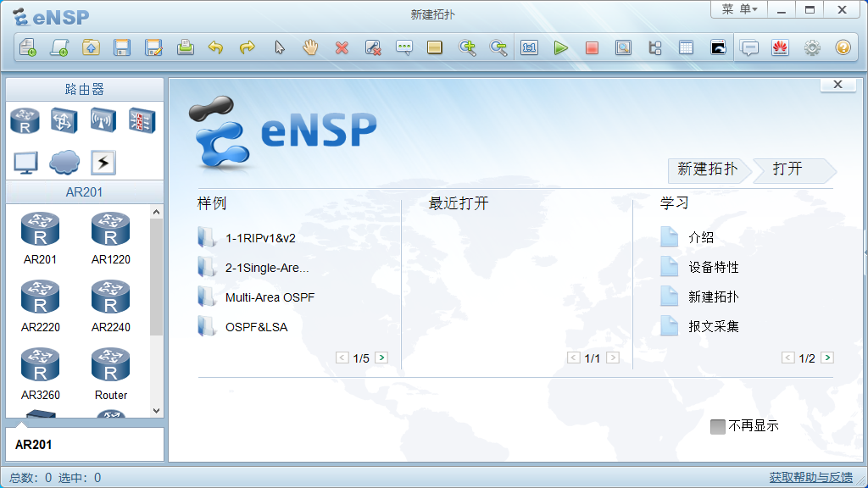The height and width of the screenshot is (488, 868).
Task: Select the AR2220 router in device list
Action: (40, 307)
